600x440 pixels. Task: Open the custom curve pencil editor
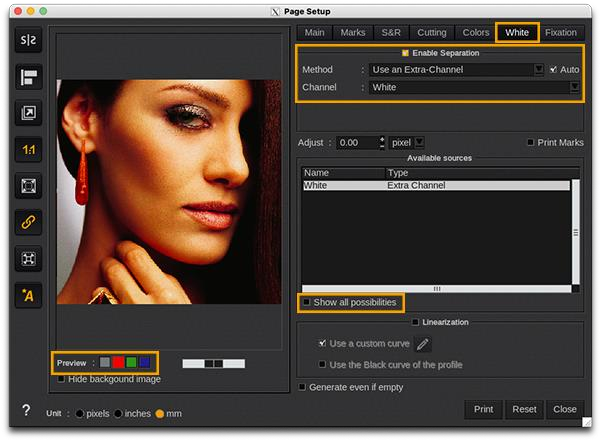423,344
